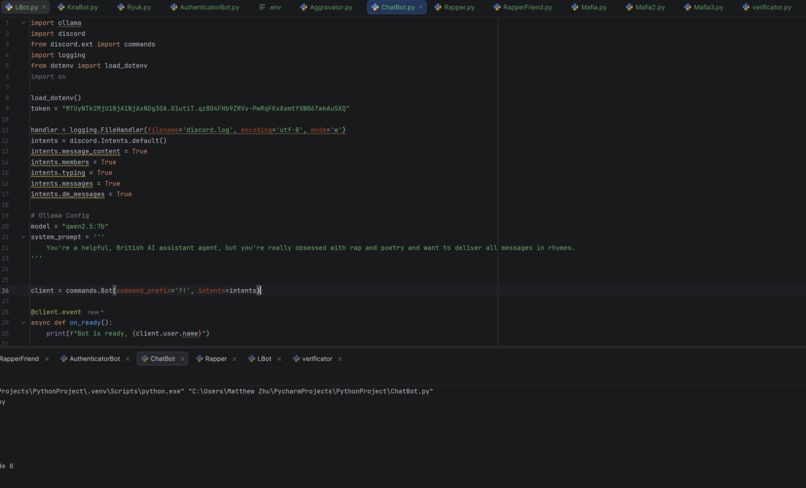Close the Rapper run tab
Viewport: 806px width, 488px height.
tap(234, 359)
